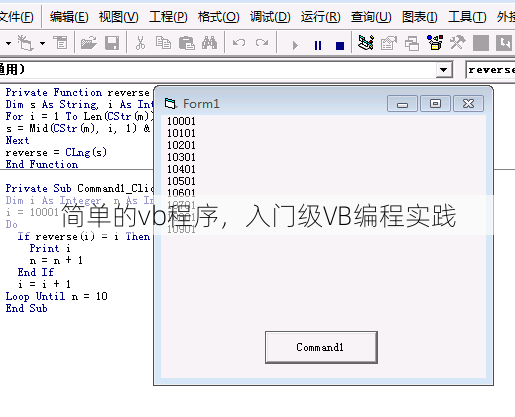Screen dimensions: 515x417
Task: Click the reverse procedure combo box
Action: [490, 70]
